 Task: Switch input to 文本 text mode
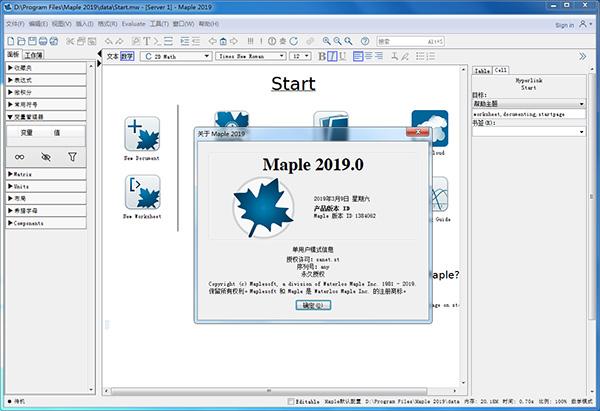[x=112, y=56]
